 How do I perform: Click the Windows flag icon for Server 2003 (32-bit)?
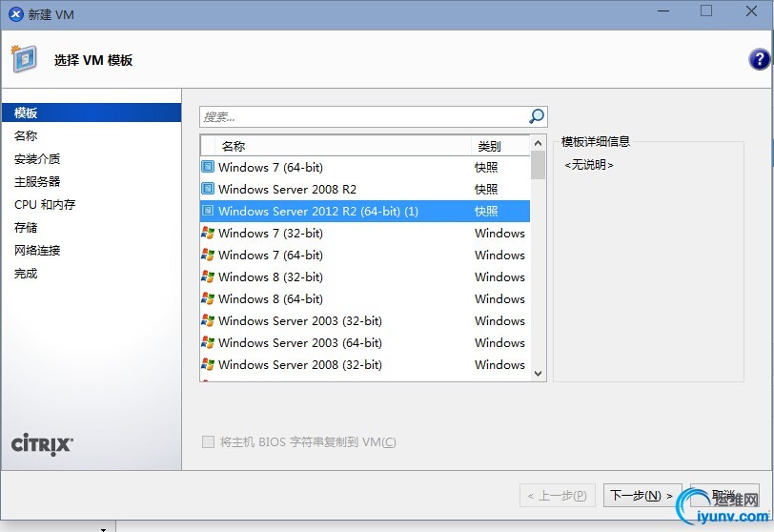[x=208, y=320]
